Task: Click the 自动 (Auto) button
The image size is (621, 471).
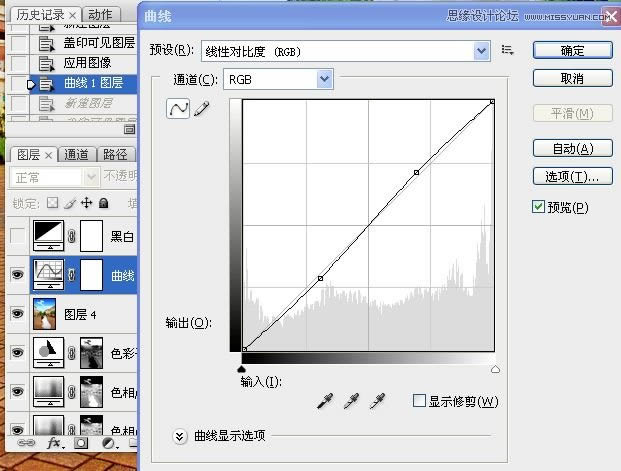Action: tap(572, 148)
